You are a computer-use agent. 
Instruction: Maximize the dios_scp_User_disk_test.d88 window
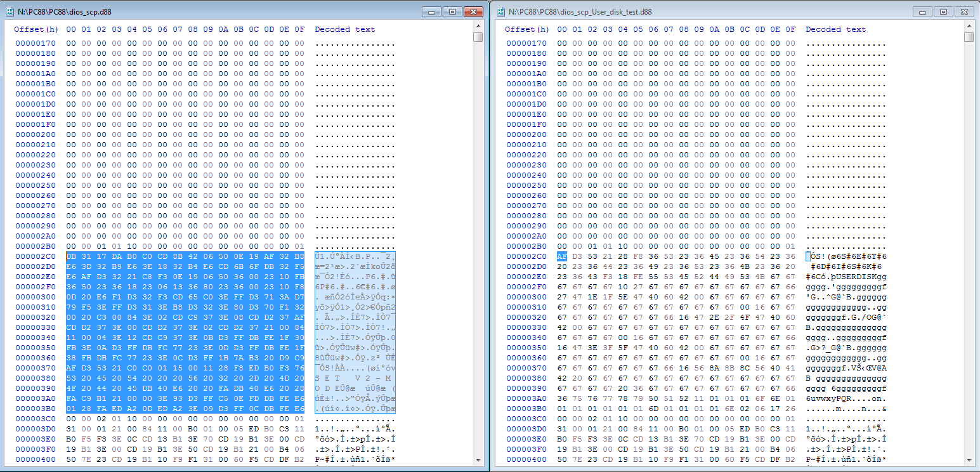944,12
